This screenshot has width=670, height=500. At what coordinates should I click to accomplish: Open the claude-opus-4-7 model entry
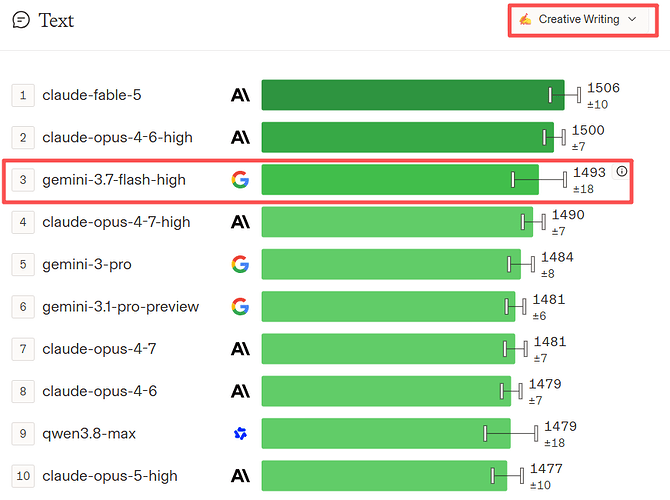tap(99, 349)
